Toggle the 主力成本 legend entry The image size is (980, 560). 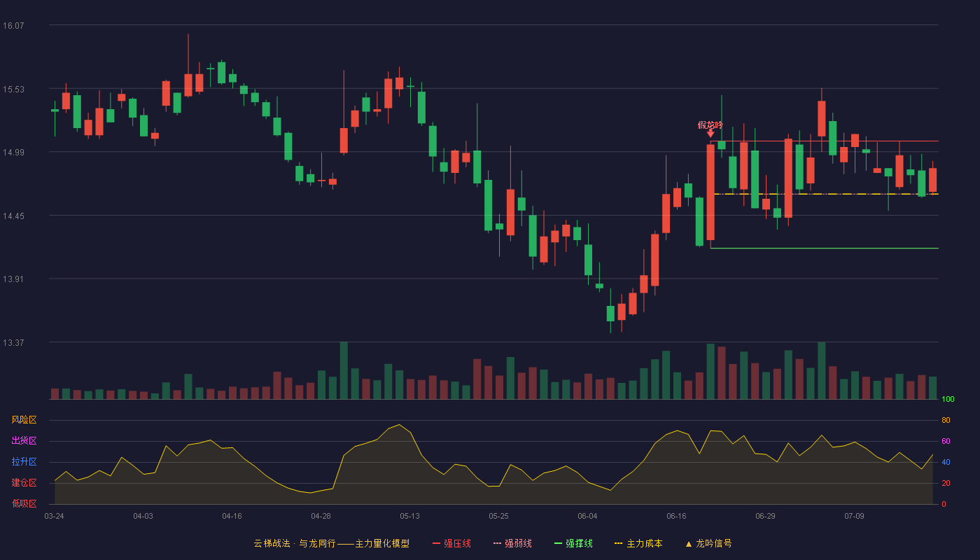638,543
